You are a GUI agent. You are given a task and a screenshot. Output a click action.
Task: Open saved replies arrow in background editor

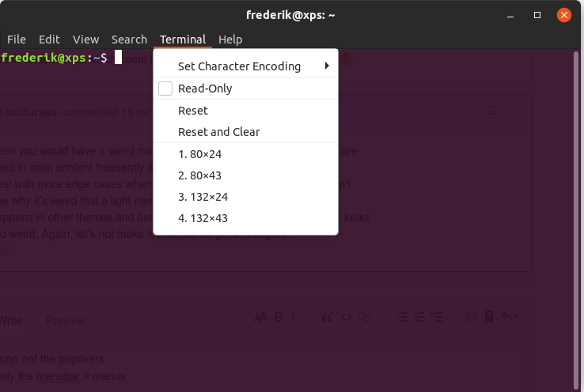pyautogui.click(x=510, y=316)
